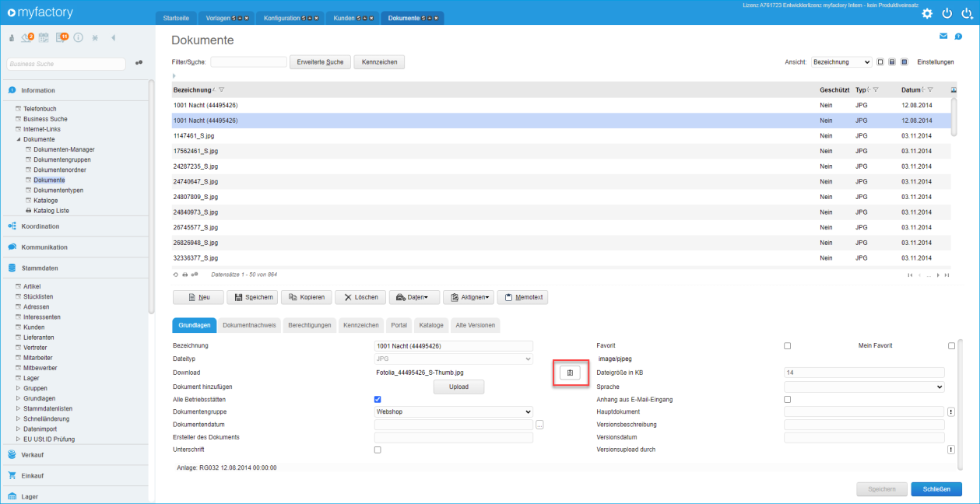This screenshot has height=504, width=980.
Task: Close the Kunden tab via its X icon
Action: pyautogui.click(x=371, y=18)
